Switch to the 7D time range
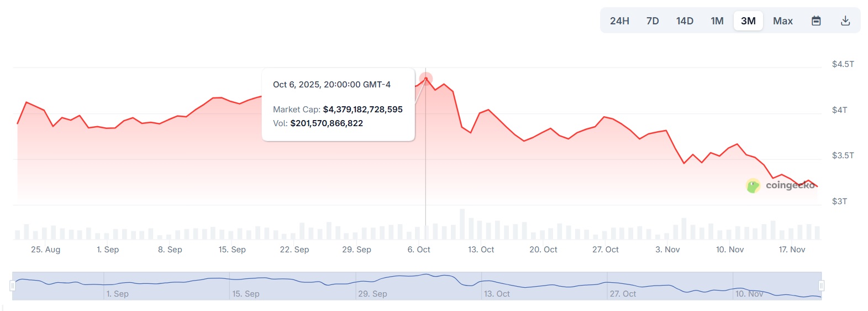 coord(653,21)
